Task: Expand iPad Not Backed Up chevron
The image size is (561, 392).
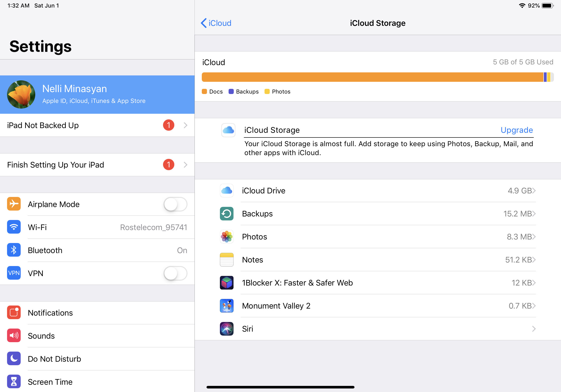Action: coord(185,125)
